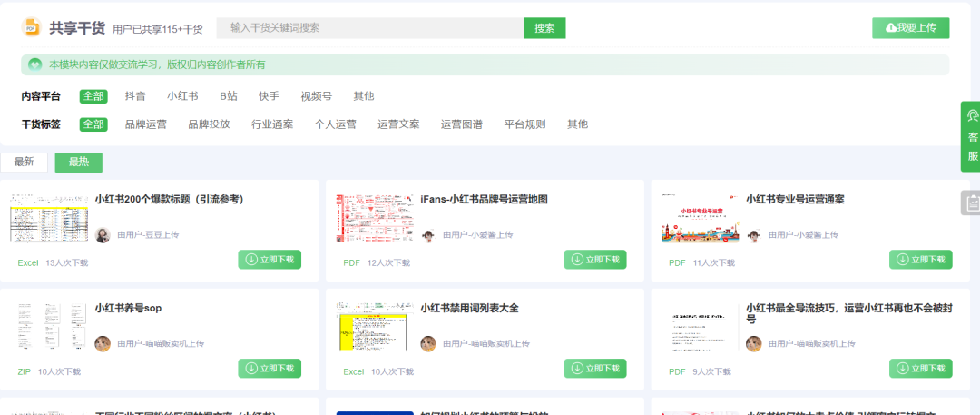
Task: Click the 客服 headset icon on right sidebar
Action: click(x=972, y=116)
